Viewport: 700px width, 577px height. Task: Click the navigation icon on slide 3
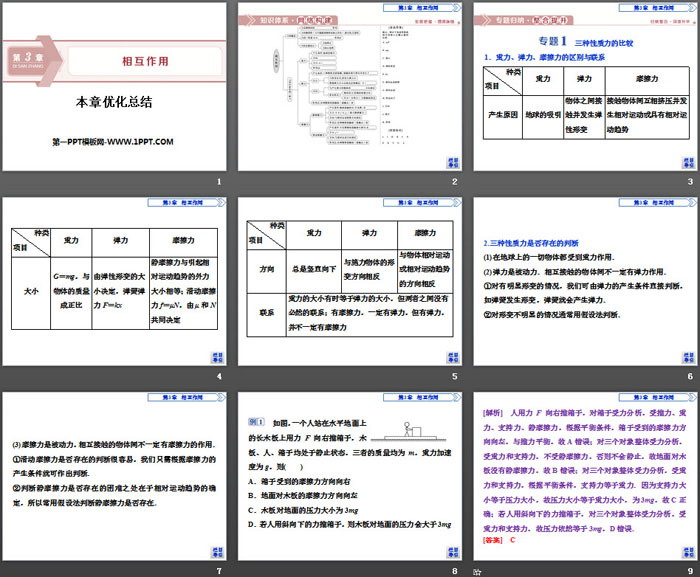pyautogui.click(x=685, y=160)
